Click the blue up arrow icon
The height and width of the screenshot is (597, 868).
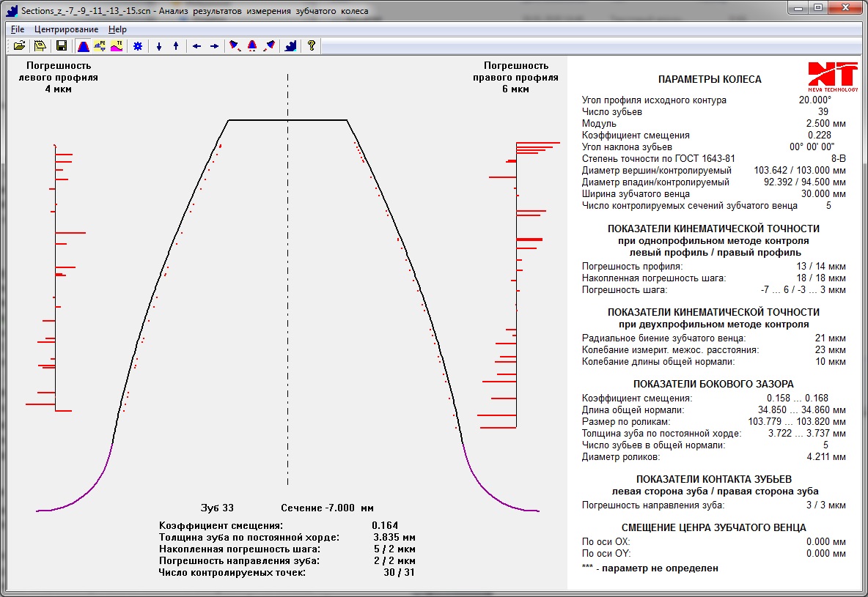point(175,46)
